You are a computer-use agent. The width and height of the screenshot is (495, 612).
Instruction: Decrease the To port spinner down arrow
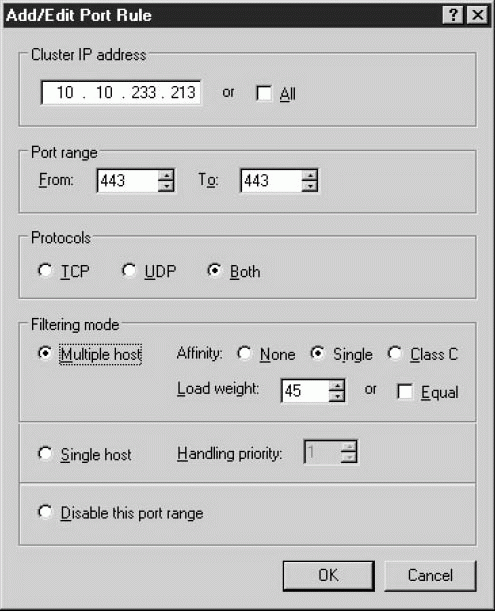click(x=310, y=185)
